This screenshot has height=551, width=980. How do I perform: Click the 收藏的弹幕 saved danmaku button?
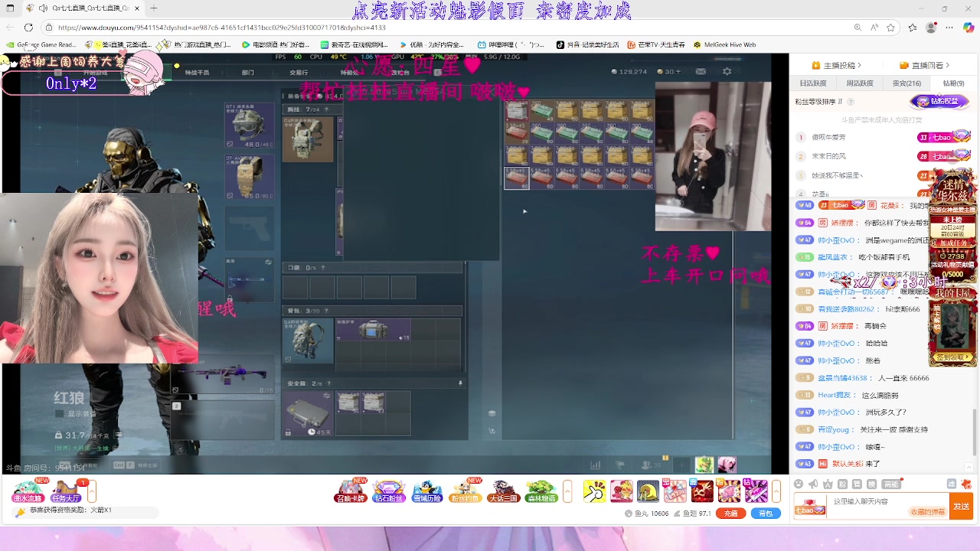tap(927, 512)
